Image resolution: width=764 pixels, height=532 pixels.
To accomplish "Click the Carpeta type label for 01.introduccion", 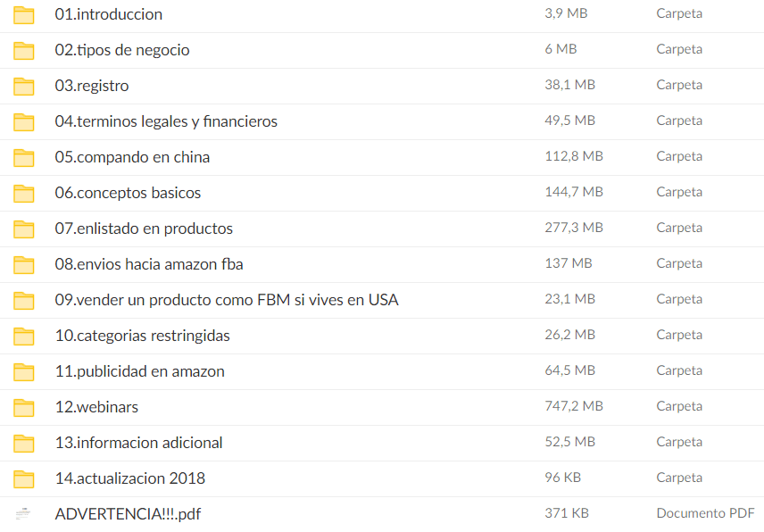I will coord(679,14).
